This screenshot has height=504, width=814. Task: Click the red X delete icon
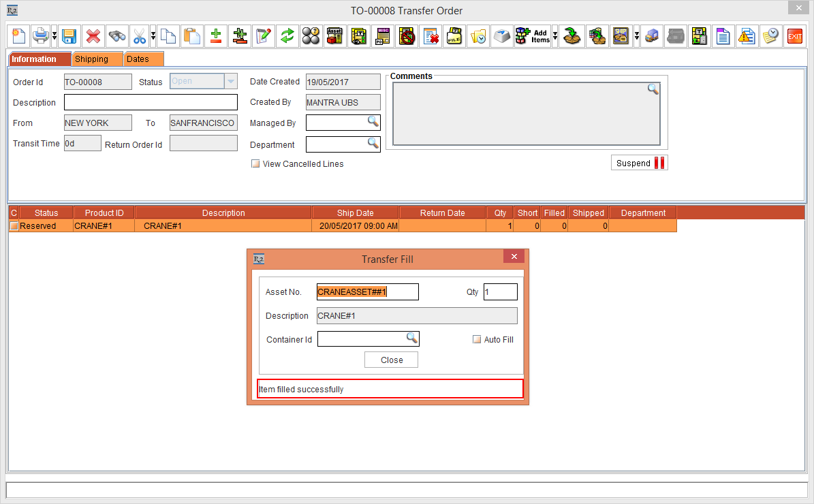(93, 36)
